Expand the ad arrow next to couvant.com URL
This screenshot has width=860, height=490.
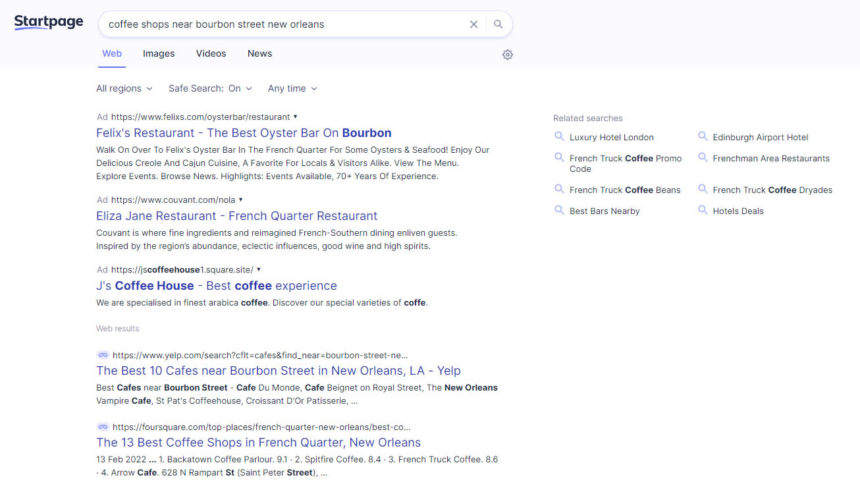click(241, 200)
